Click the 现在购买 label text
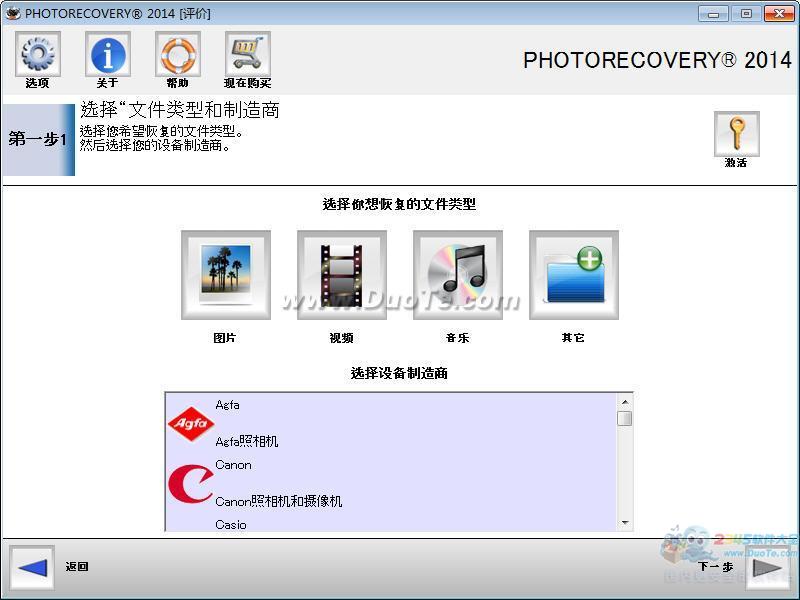 [247, 83]
